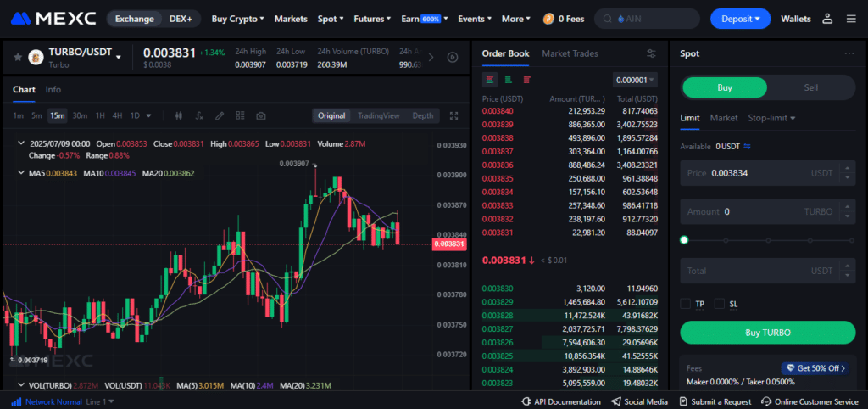Open the chart layout grid icon
Image resolution: width=868 pixels, height=409 pixels.
pos(240,116)
